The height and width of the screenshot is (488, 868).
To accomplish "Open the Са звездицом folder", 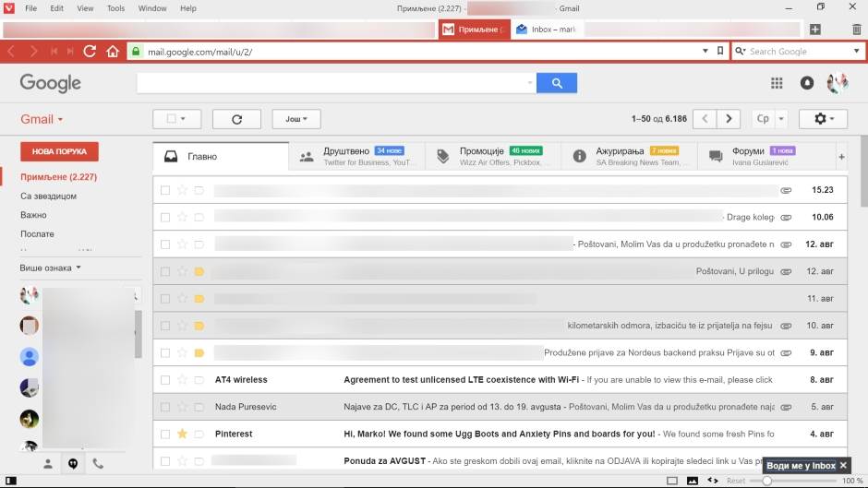I will [x=48, y=196].
